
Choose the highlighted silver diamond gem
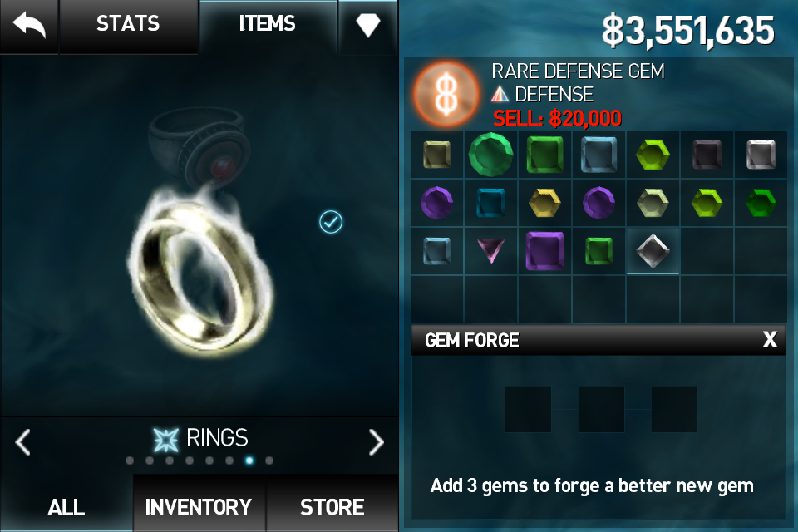tap(653, 250)
